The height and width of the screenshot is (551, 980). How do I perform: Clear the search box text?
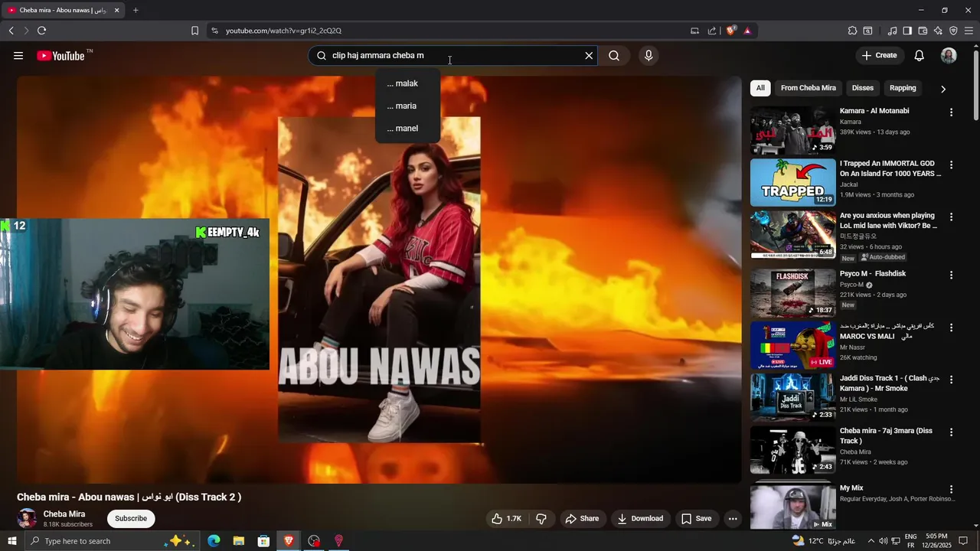click(x=589, y=56)
